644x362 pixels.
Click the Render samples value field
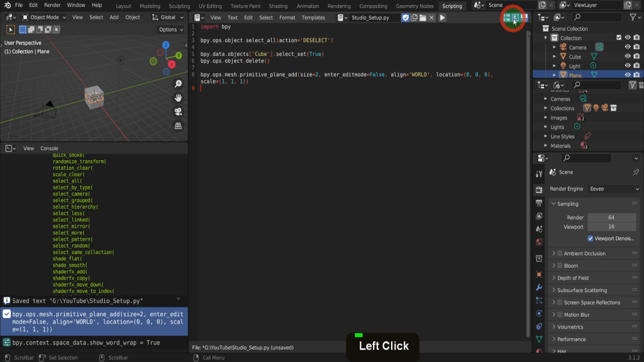(x=611, y=217)
